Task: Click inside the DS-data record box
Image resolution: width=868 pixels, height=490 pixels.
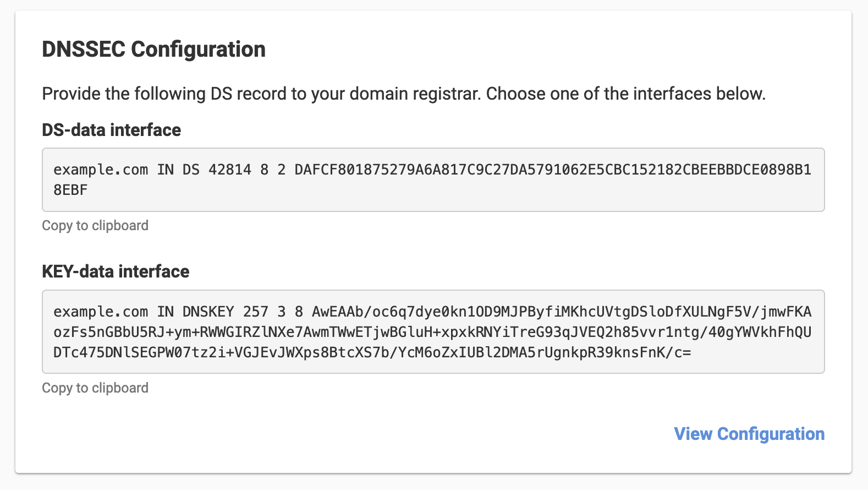Action: pos(433,179)
